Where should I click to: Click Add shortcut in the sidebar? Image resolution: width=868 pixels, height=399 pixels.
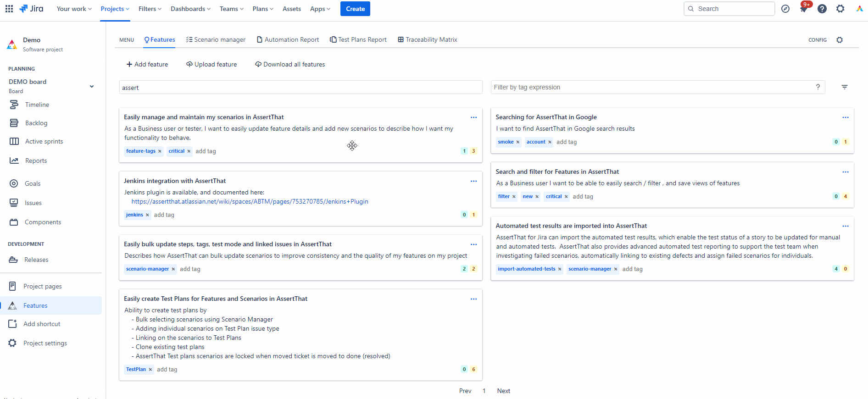pos(42,324)
